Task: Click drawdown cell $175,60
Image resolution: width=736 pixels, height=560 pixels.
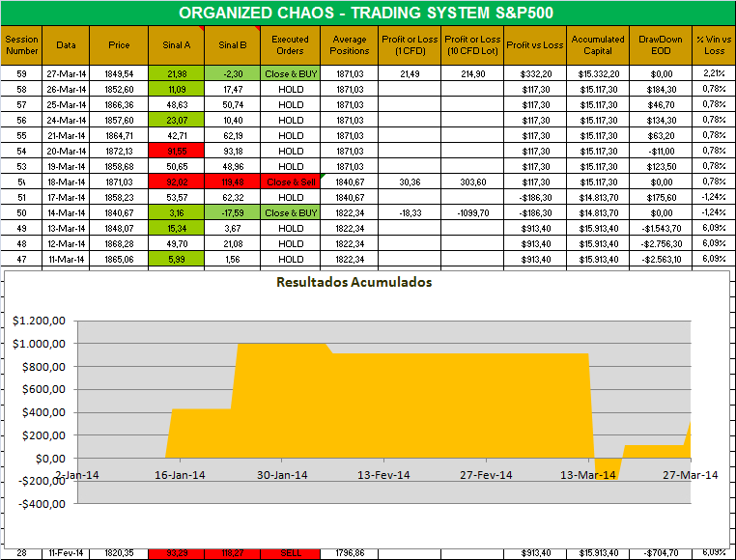Action: [661, 198]
